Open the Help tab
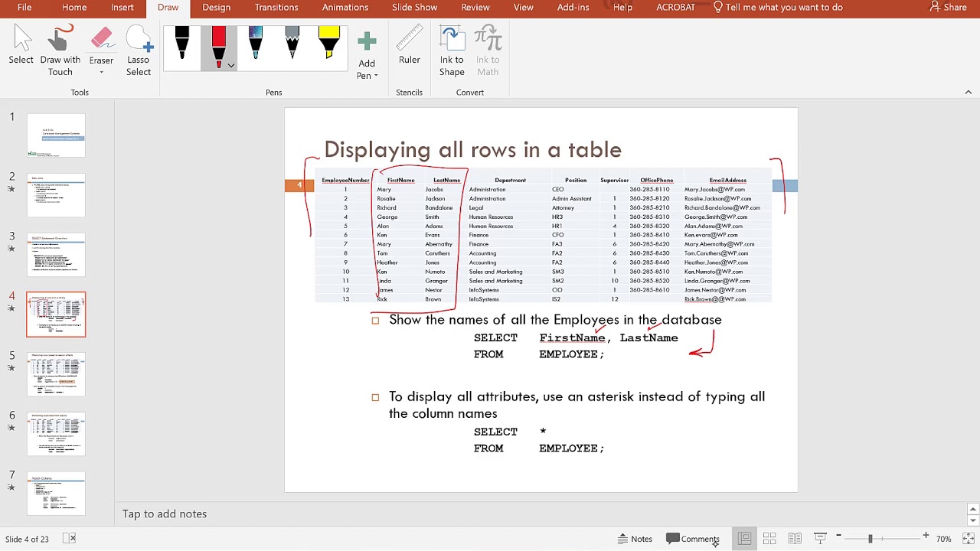 pos(622,7)
